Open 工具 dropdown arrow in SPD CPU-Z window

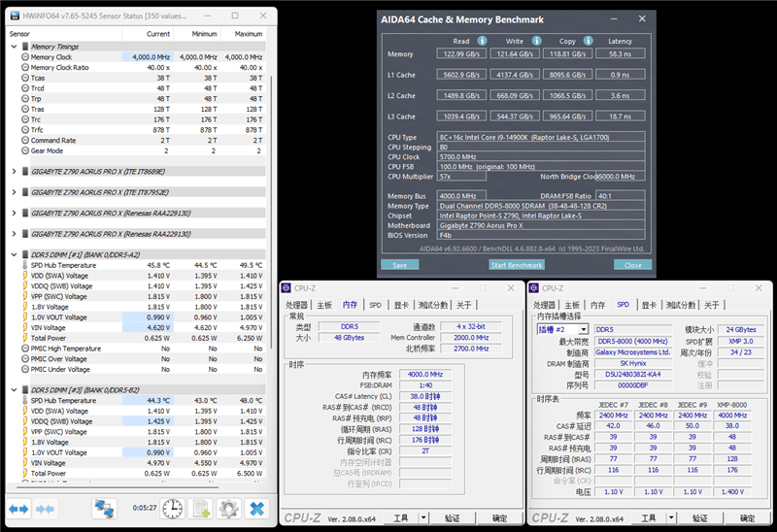coord(671,518)
